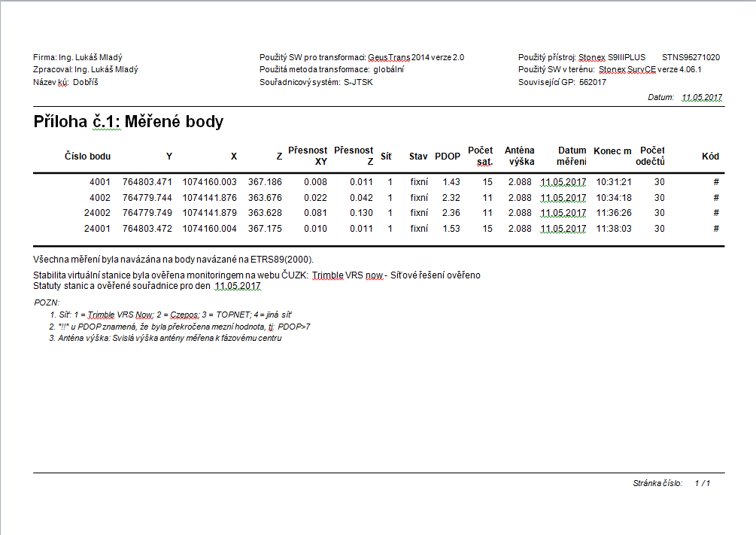
Task: Click Z accuracy value 0.042
Action: [x=361, y=198]
